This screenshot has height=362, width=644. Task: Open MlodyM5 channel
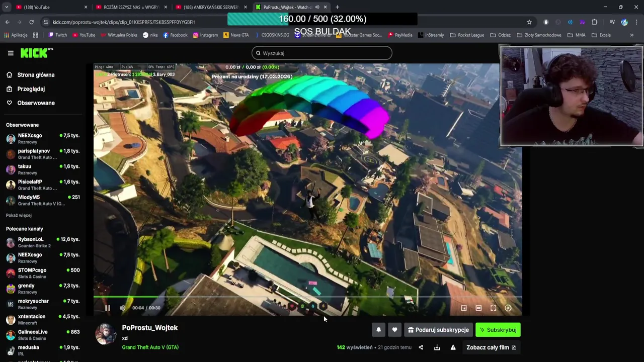click(43, 200)
